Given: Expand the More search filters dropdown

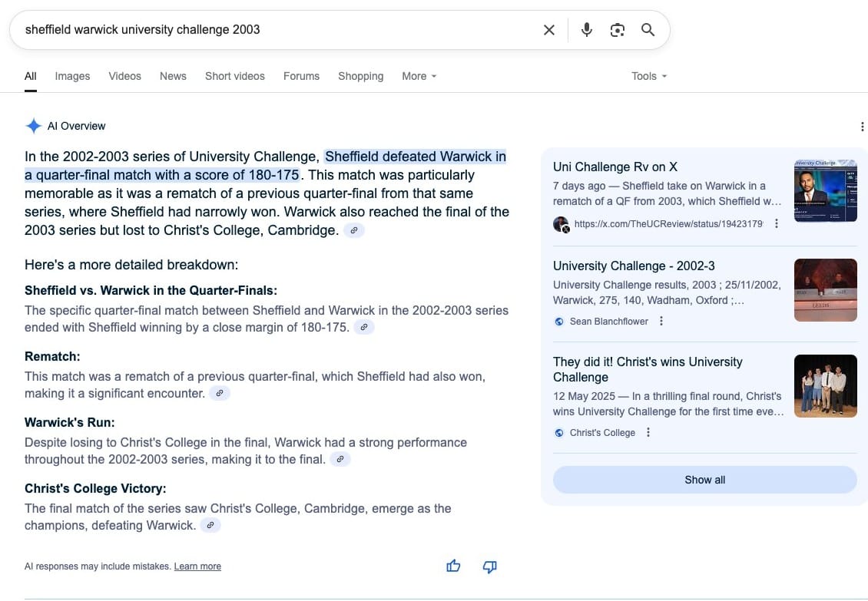Looking at the screenshot, I should (419, 76).
